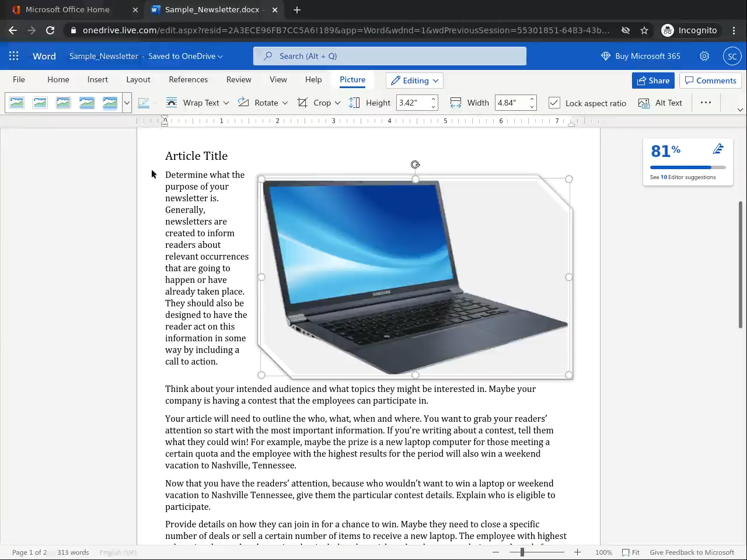Click the Width input field
Image resolution: width=747 pixels, height=560 pixels.
512,103
